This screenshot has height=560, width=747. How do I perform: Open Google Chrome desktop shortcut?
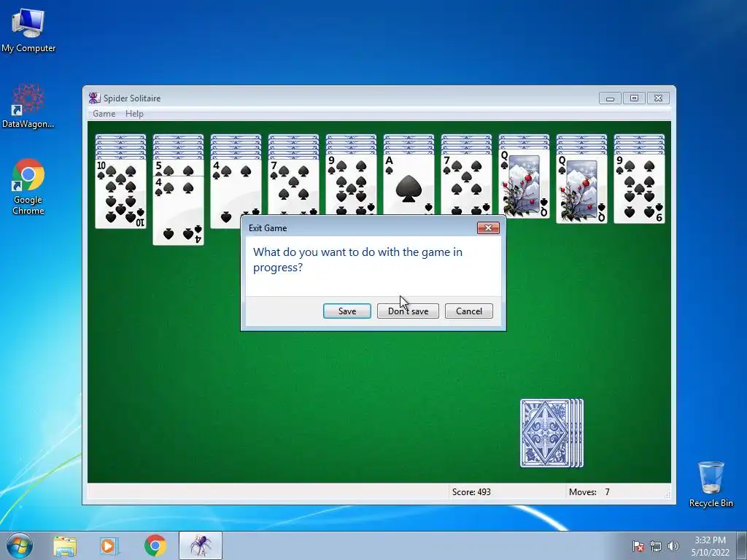click(x=28, y=187)
